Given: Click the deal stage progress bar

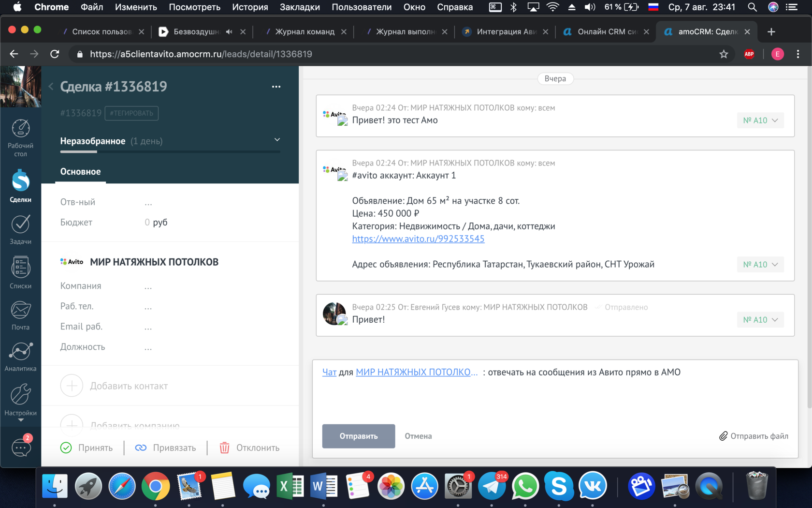Looking at the screenshot, I should 170,151.
